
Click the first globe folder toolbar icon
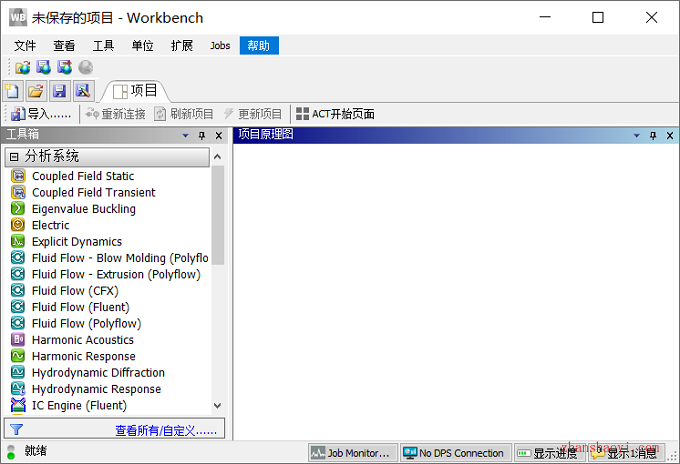23,68
